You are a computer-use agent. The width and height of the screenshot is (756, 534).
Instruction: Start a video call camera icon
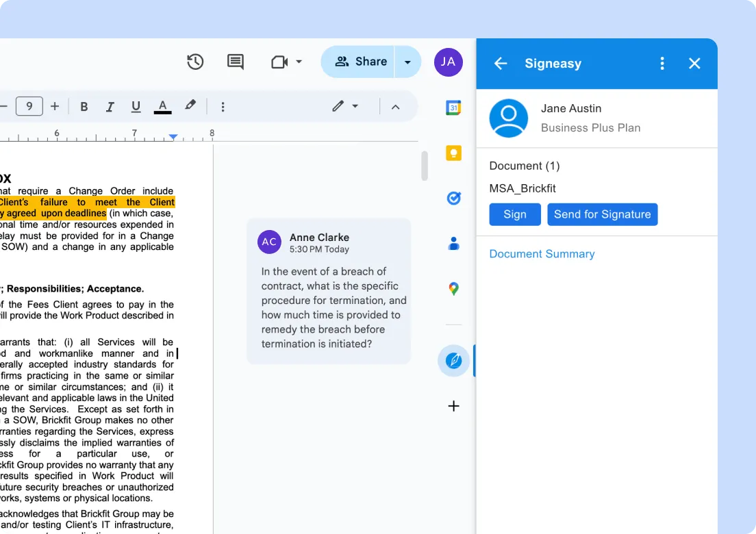pyautogui.click(x=279, y=62)
